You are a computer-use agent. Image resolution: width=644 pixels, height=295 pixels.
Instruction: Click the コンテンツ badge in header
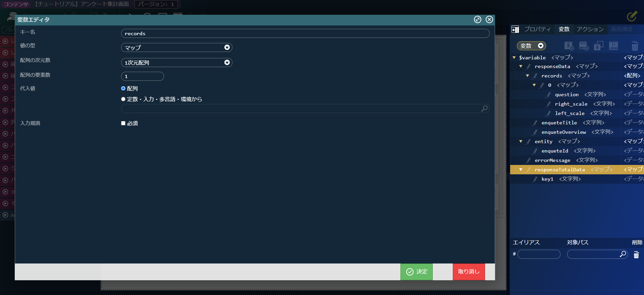pyautogui.click(x=16, y=4)
